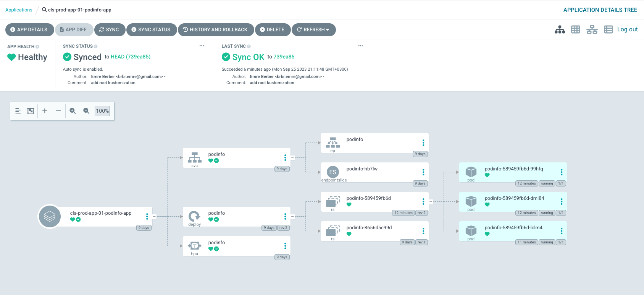Click the rev:2 tag on the podinfo deploy node
Viewport: 644px width, 295px height.
click(x=283, y=228)
